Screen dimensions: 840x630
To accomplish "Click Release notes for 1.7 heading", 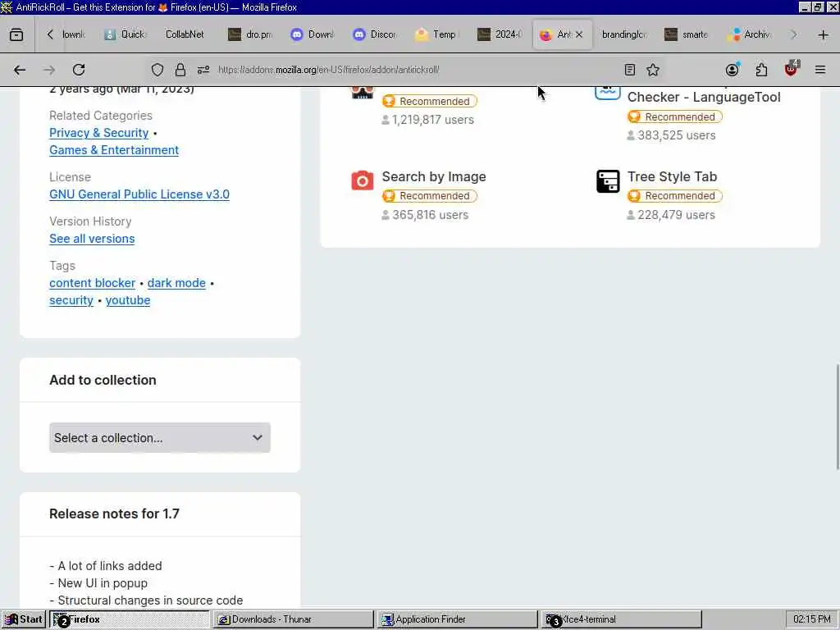I will (x=114, y=514).
